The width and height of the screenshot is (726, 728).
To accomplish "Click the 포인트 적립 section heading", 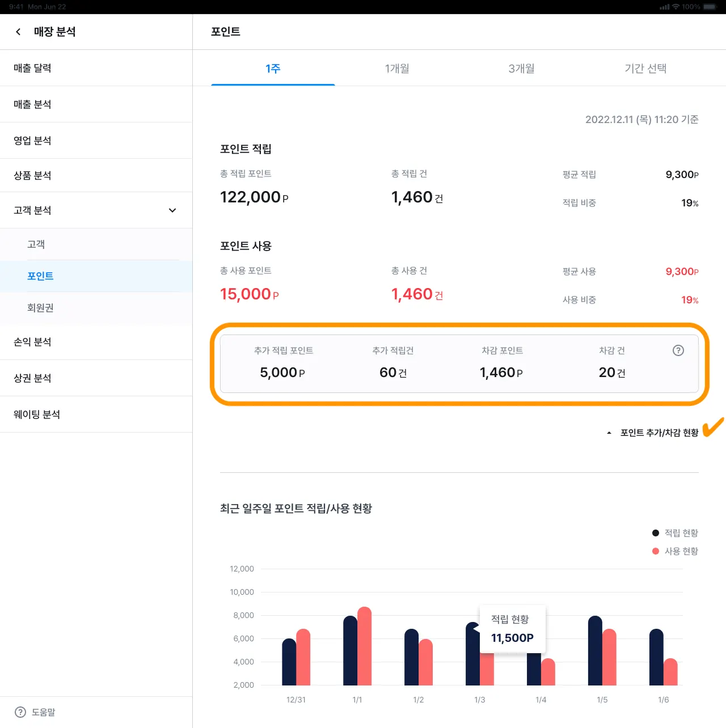I will (246, 149).
